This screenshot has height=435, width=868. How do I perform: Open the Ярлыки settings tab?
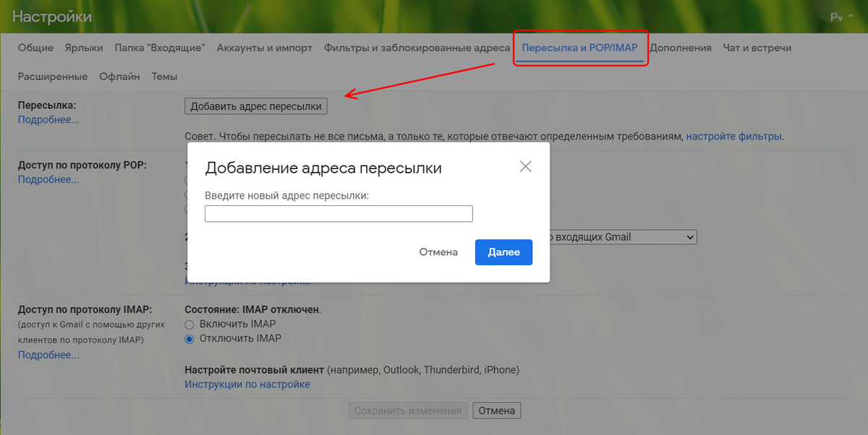click(x=84, y=48)
